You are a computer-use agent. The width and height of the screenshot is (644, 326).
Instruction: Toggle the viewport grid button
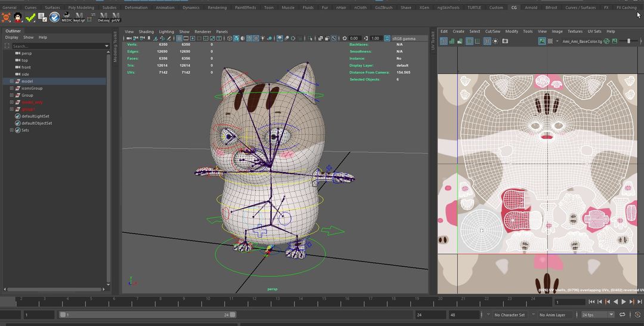[x=179, y=38]
